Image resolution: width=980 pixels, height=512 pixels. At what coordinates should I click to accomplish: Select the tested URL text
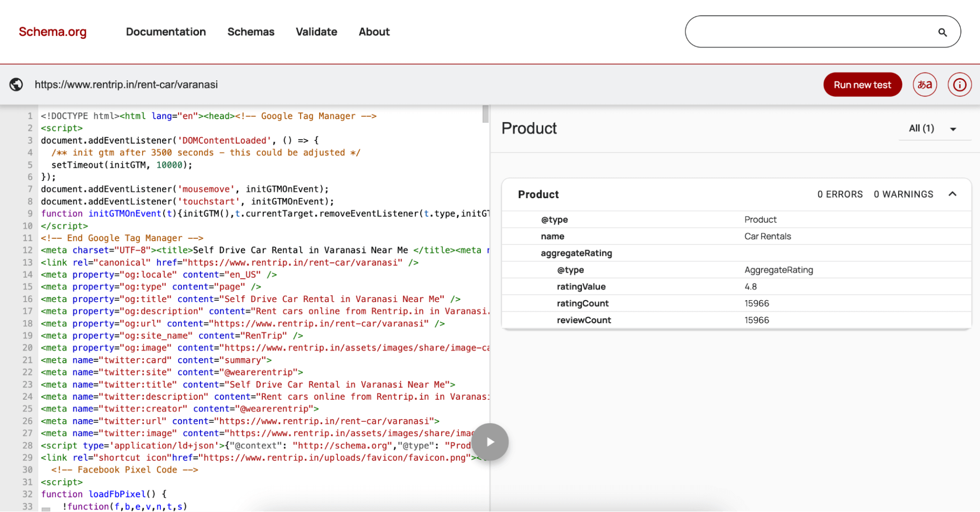pyautogui.click(x=126, y=84)
